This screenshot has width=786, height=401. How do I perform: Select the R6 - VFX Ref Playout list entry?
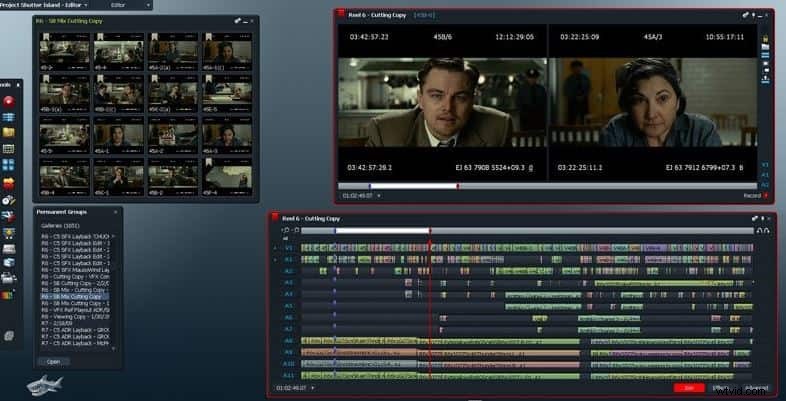pyautogui.click(x=76, y=309)
